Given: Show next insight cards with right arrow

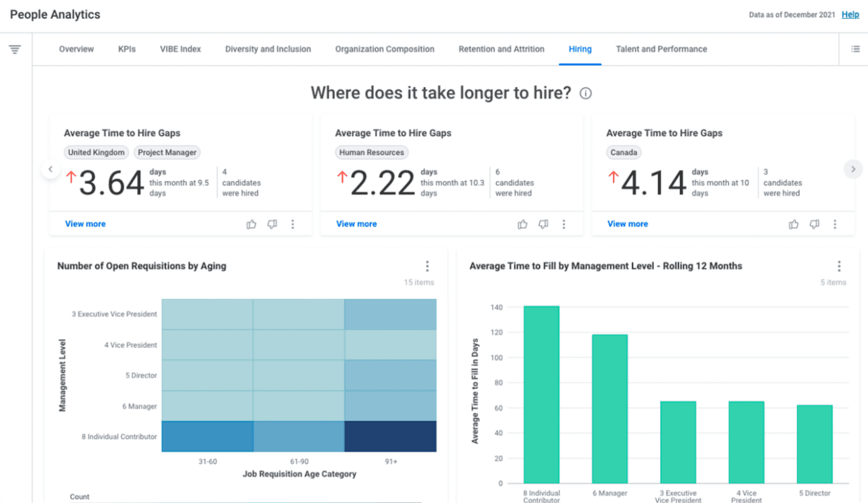Looking at the screenshot, I should tap(853, 169).
